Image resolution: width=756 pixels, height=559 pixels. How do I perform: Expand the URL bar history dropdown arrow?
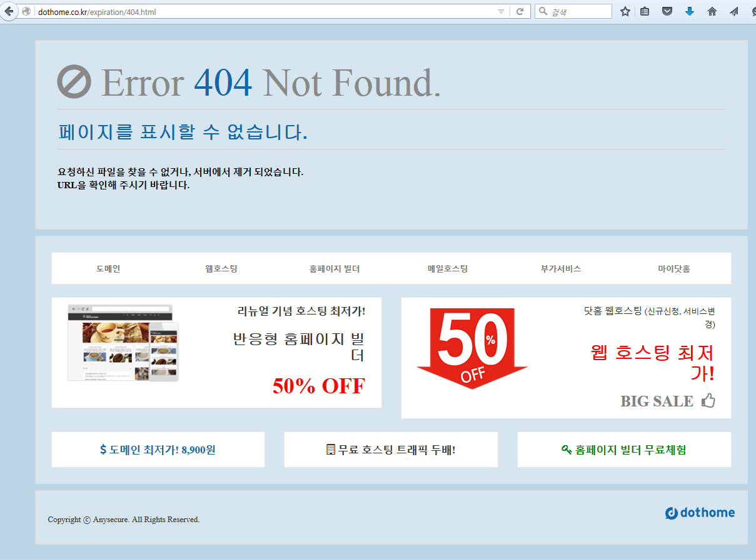[501, 11]
